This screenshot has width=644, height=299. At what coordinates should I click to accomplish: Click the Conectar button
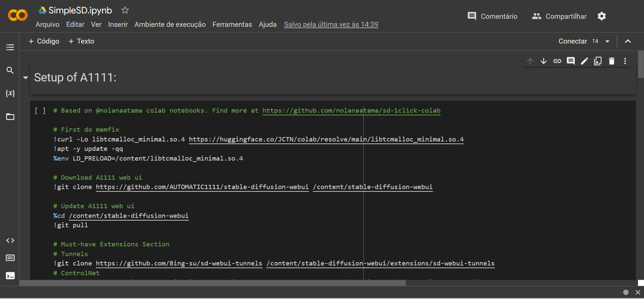[573, 41]
